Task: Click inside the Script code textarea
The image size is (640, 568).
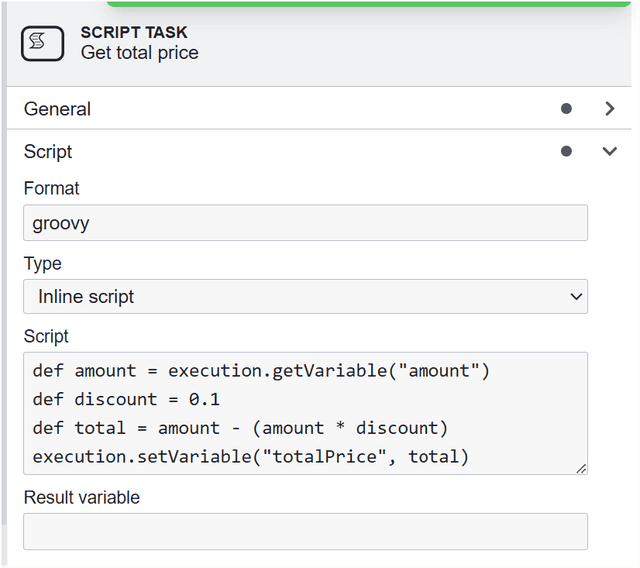Action: 305,413
